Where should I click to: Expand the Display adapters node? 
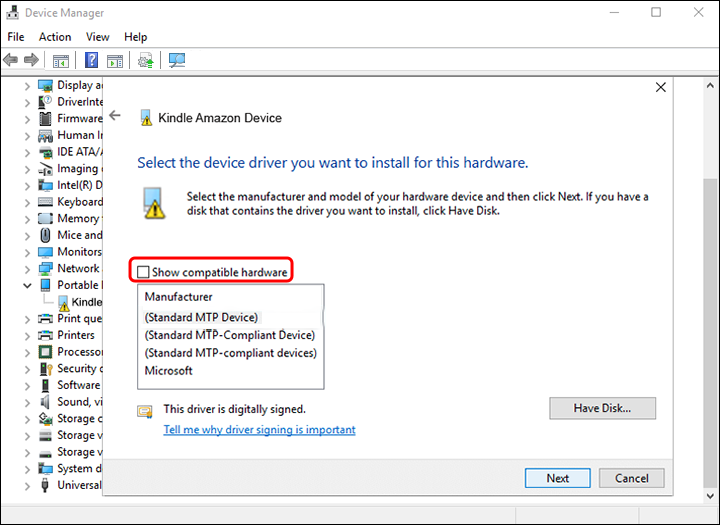pos(28,86)
